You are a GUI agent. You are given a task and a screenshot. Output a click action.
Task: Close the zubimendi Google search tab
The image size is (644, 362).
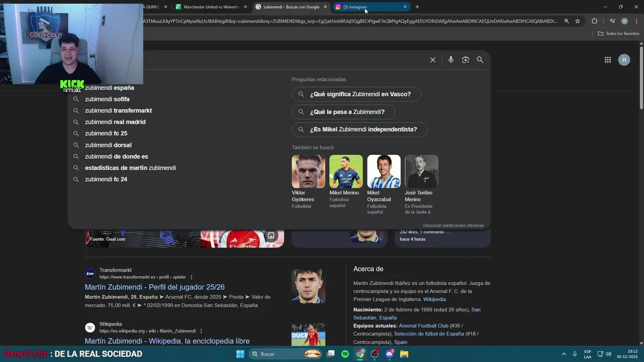(325, 7)
